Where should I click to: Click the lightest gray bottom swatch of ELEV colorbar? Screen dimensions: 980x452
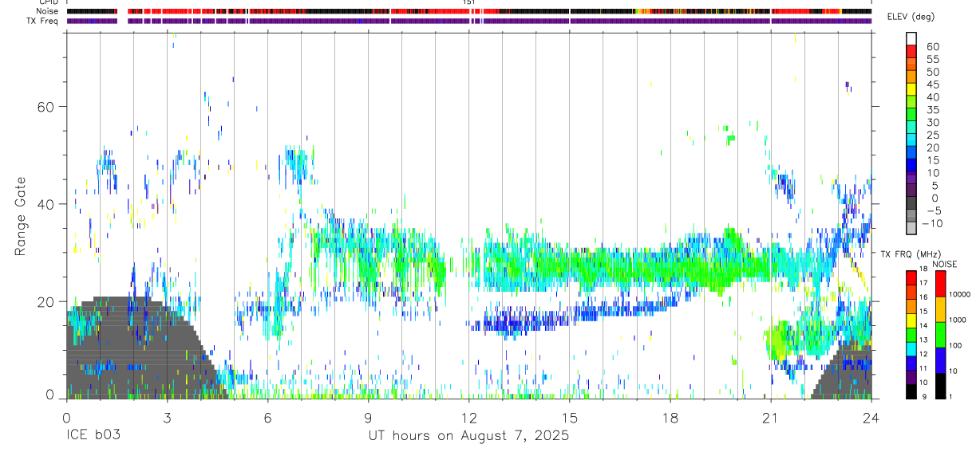click(911, 230)
